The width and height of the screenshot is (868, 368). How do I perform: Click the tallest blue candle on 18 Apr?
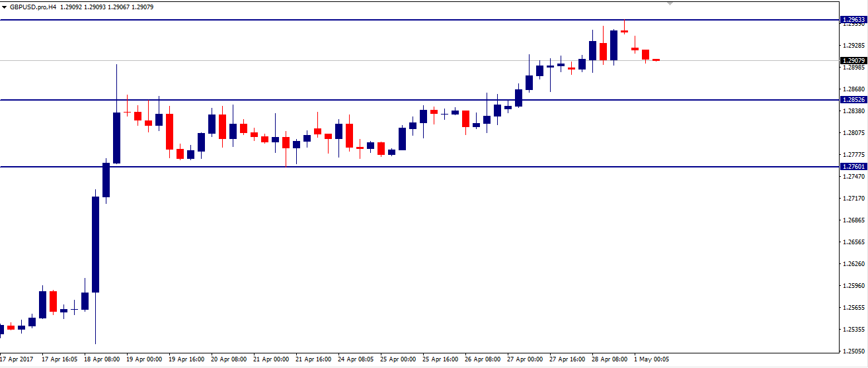pos(95,244)
